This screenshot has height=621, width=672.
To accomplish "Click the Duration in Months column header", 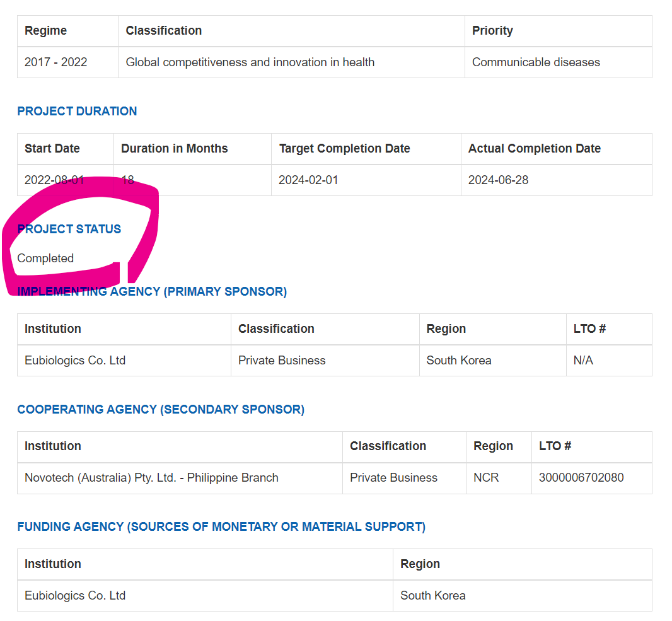I will pos(175,148).
